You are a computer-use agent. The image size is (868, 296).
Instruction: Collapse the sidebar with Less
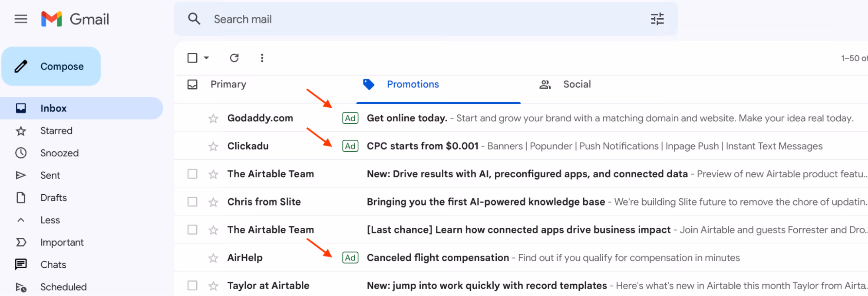pyautogui.click(x=50, y=220)
